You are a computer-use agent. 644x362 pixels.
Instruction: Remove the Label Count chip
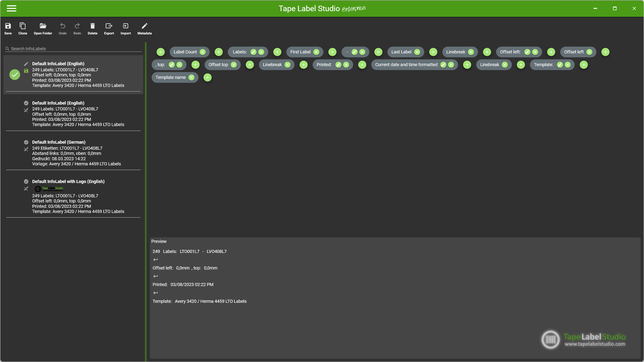(203, 52)
